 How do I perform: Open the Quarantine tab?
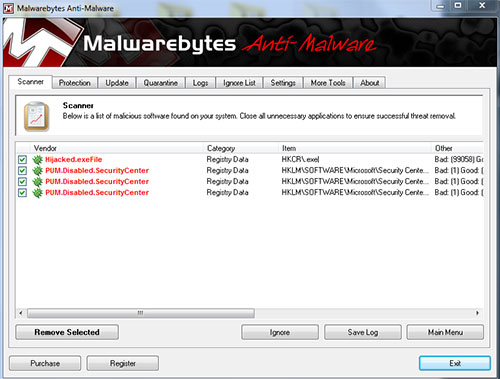pos(161,83)
